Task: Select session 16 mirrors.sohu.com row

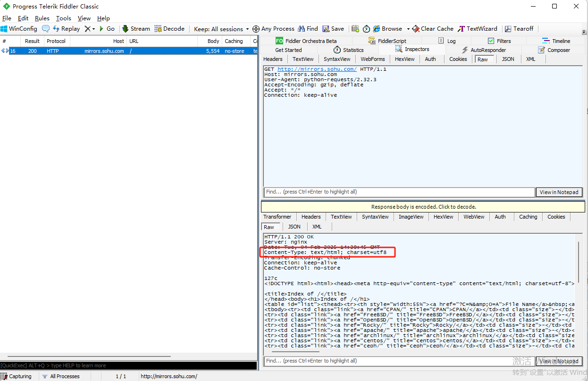Action: pos(128,51)
